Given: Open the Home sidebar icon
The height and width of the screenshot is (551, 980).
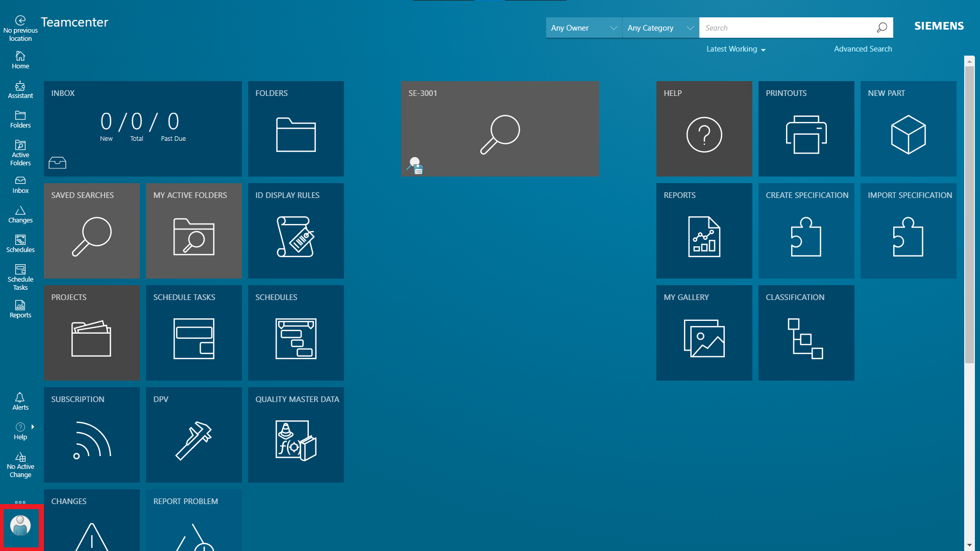Looking at the screenshot, I should [20, 60].
